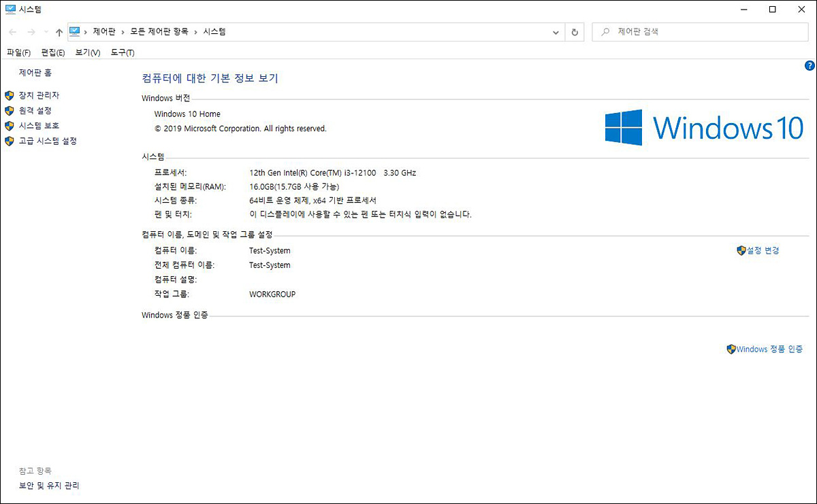This screenshot has width=817, height=504.
Task: Open 장치 관리자 from the sidebar
Action: tap(39, 95)
